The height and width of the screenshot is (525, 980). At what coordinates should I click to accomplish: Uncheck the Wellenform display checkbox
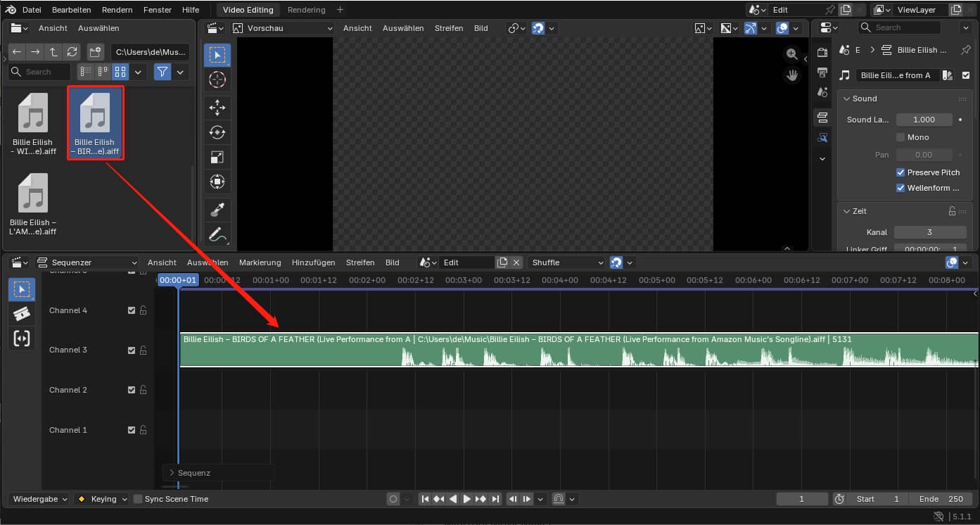[901, 188]
